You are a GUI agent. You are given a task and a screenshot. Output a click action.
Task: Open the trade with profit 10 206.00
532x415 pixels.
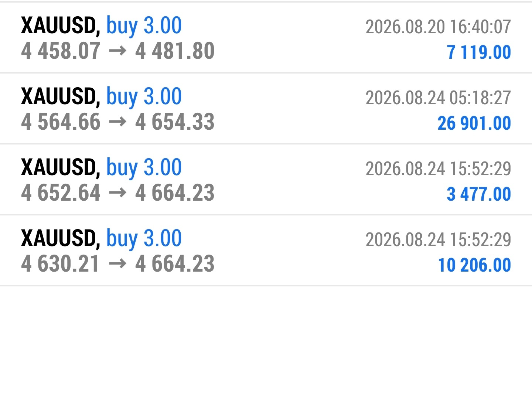coord(474,265)
